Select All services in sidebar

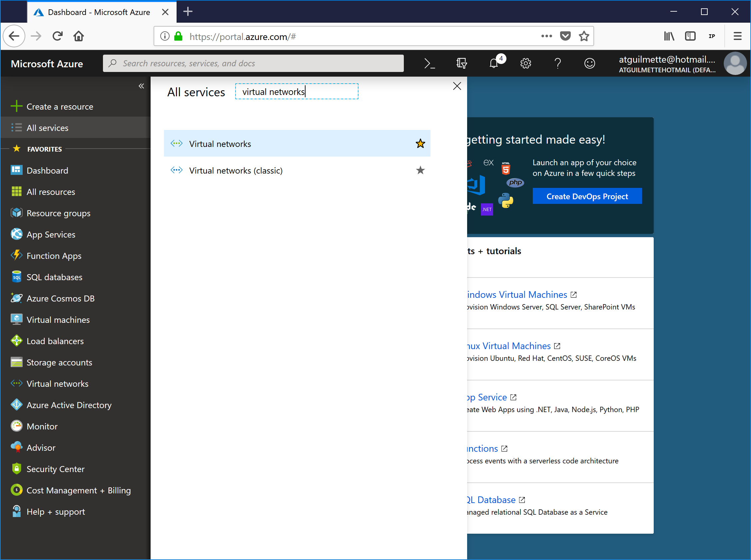[x=47, y=128]
